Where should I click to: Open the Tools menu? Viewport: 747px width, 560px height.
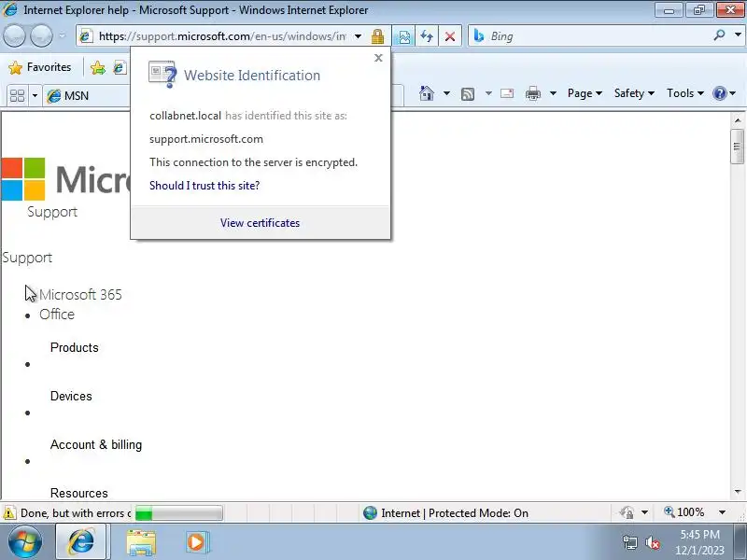(x=685, y=93)
